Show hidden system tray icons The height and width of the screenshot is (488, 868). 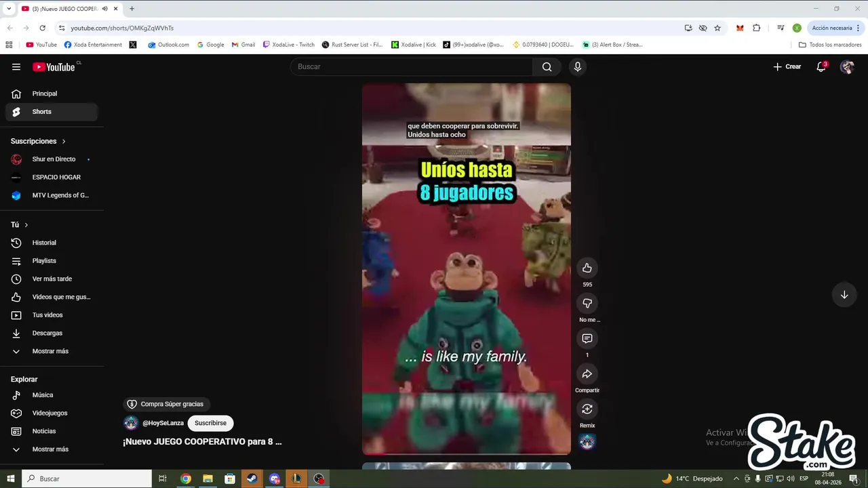[736, 479]
